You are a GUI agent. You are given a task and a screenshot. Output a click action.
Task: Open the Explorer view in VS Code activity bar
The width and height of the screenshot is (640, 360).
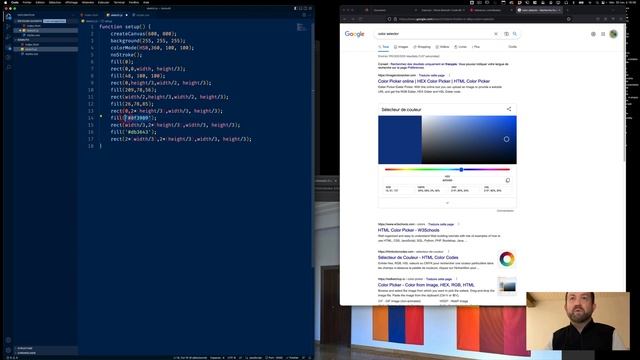click(9, 17)
